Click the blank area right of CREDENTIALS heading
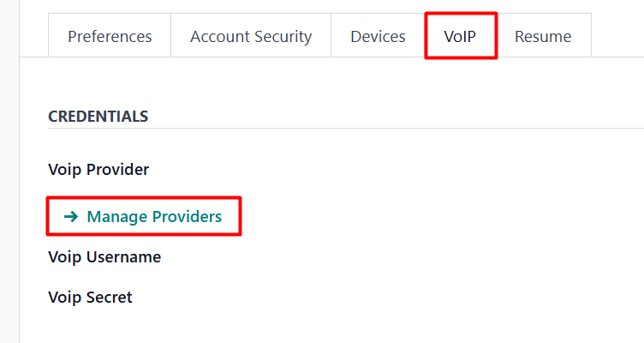 (385, 116)
